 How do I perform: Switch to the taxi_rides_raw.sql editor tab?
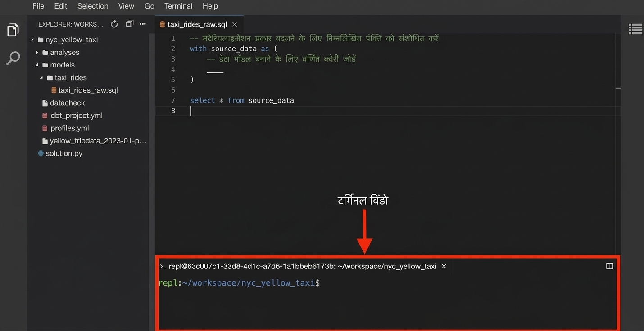tap(200, 24)
